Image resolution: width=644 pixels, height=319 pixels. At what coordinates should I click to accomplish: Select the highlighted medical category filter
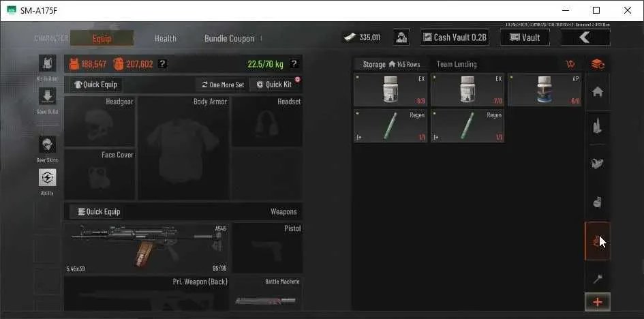coord(598,241)
